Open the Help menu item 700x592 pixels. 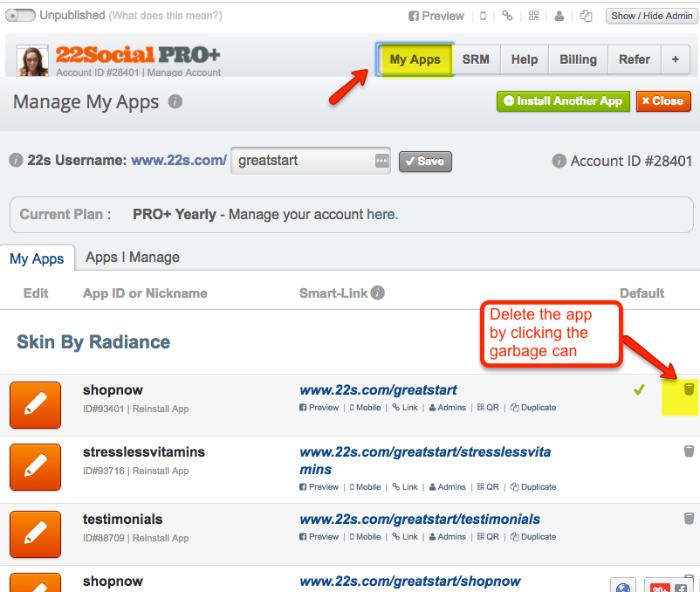[524, 59]
